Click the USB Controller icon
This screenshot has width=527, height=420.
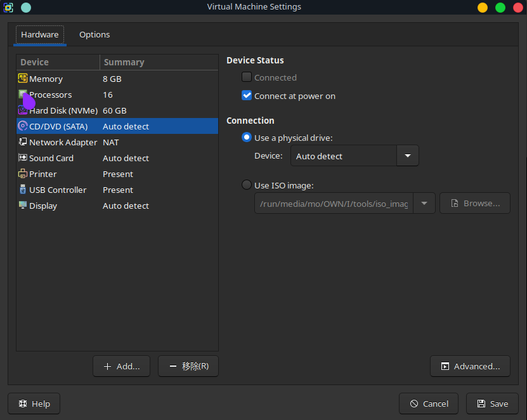click(x=22, y=190)
